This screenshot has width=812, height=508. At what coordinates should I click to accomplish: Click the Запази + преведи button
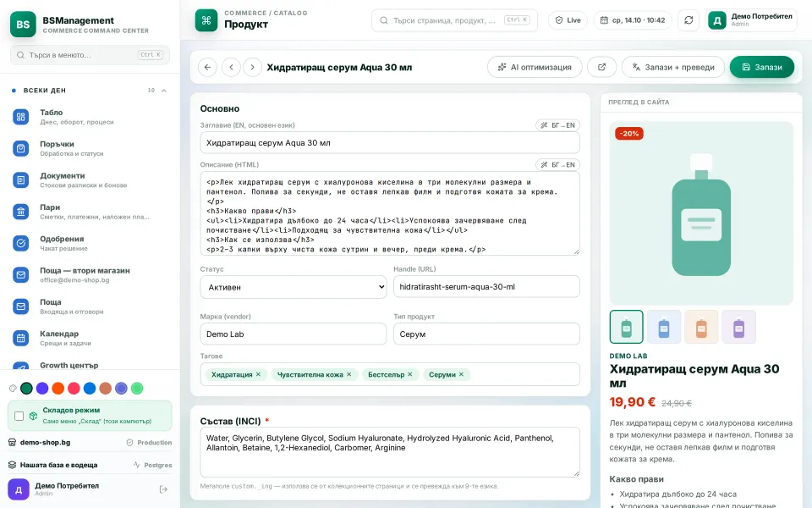[672, 67]
